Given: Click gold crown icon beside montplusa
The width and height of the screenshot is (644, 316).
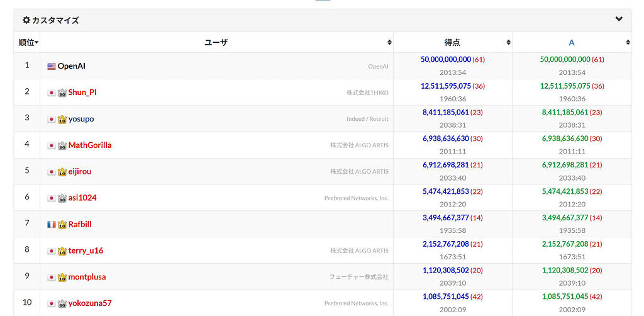Looking at the screenshot, I should click(x=62, y=277).
